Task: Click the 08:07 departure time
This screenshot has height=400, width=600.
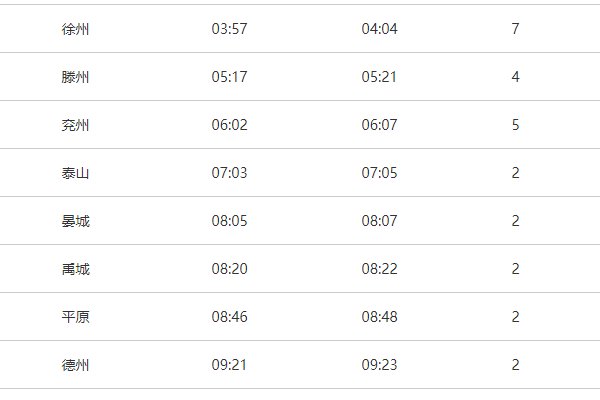Action: 379,221
